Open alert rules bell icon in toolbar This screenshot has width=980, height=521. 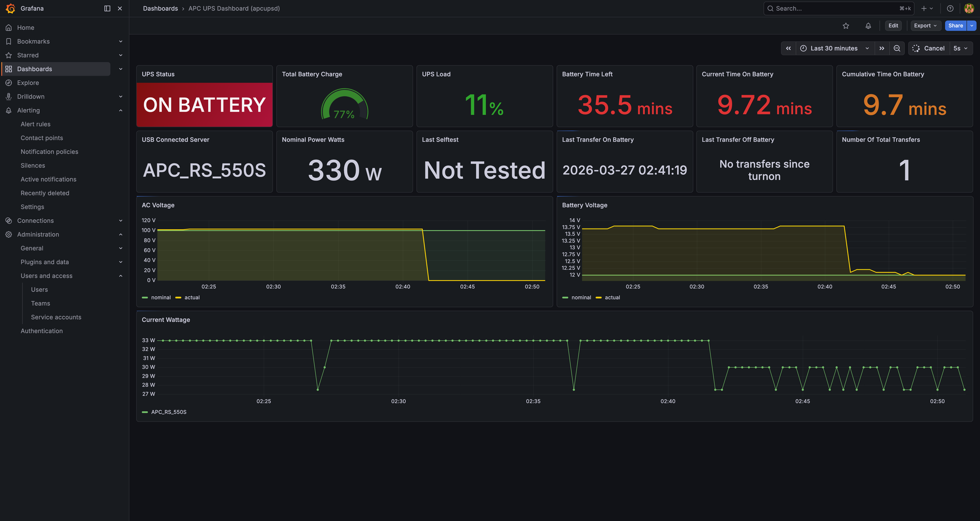click(868, 26)
